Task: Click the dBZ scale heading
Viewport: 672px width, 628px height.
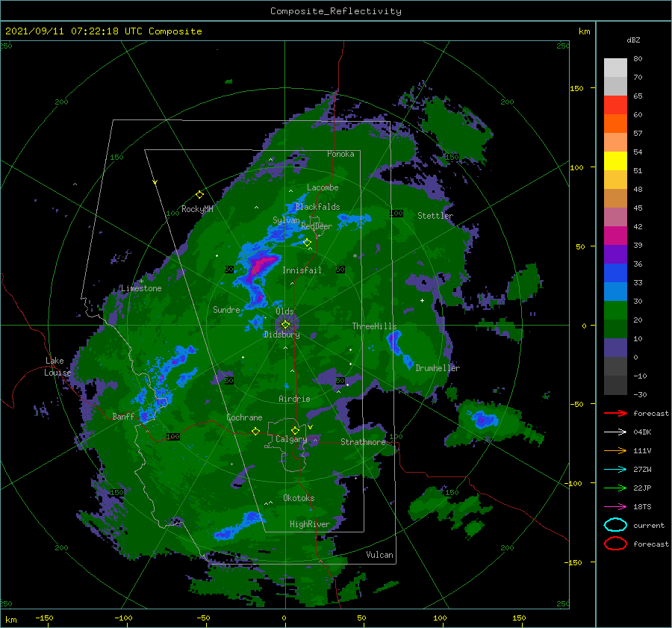Action: coord(633,40)
